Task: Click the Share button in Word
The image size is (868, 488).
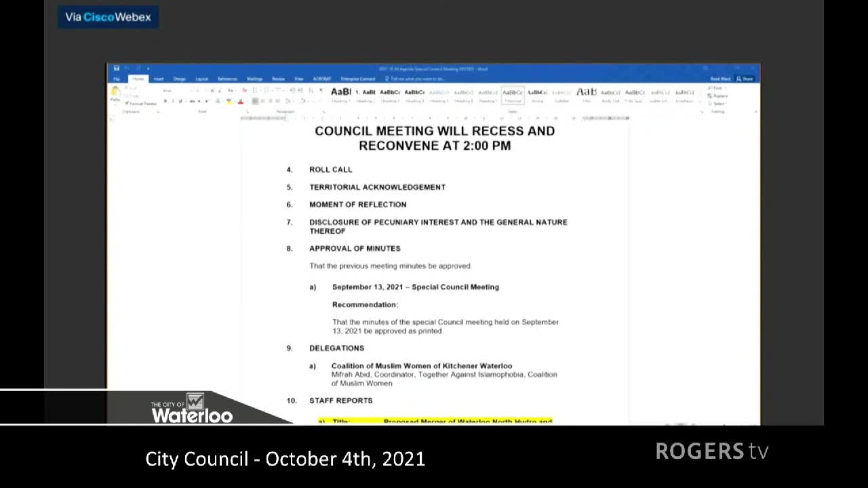Action: click(x=745, y=79)
